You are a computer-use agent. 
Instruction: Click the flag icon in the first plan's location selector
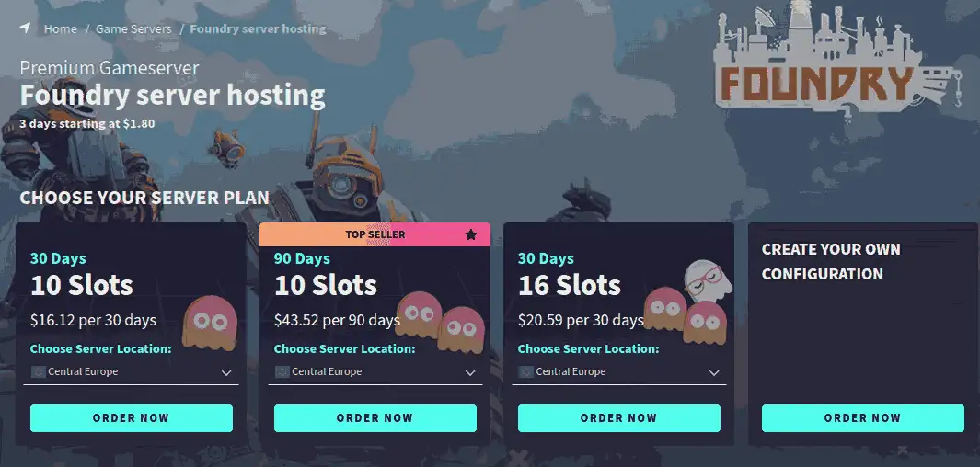[x=38, y=372]
